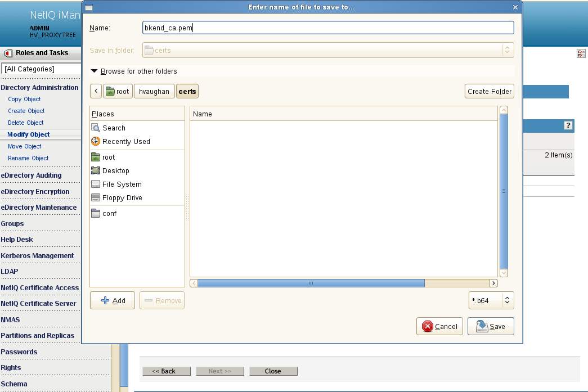Select Modify Object task
588x392 pixels.
[29, 134]
